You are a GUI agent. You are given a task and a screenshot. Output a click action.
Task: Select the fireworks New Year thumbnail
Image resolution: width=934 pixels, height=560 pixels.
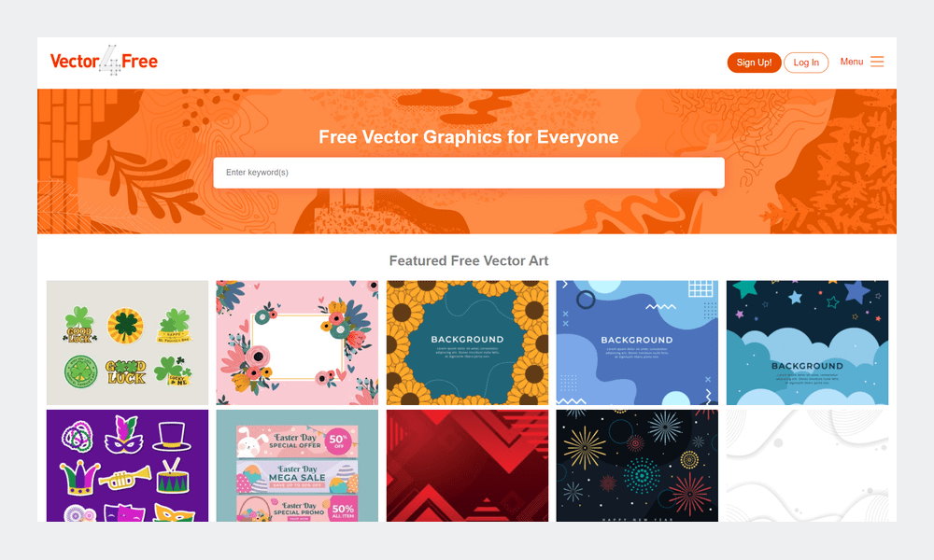tap(637, 466)
